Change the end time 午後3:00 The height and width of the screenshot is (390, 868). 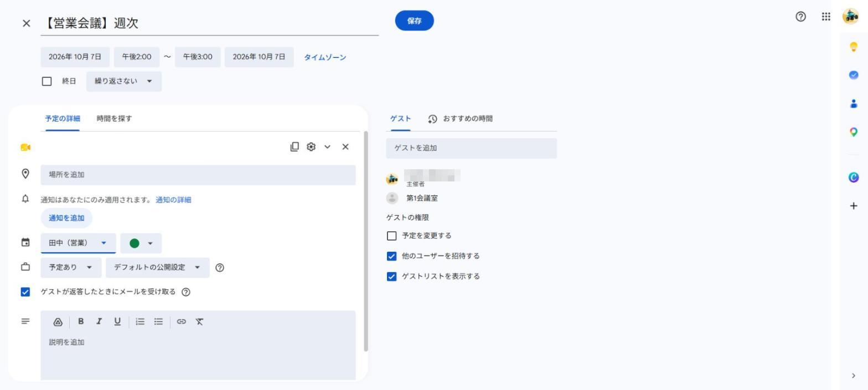[x=198, y=57]
